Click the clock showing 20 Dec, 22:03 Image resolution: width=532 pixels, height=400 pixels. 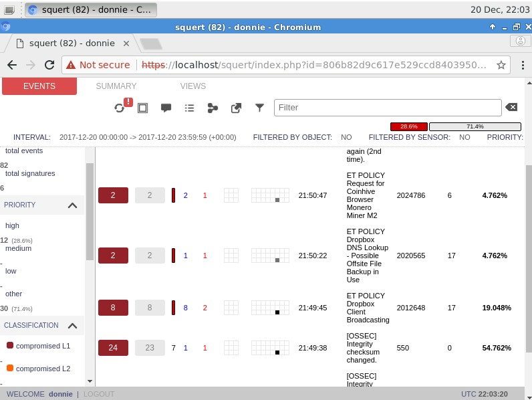pos(500,9)
